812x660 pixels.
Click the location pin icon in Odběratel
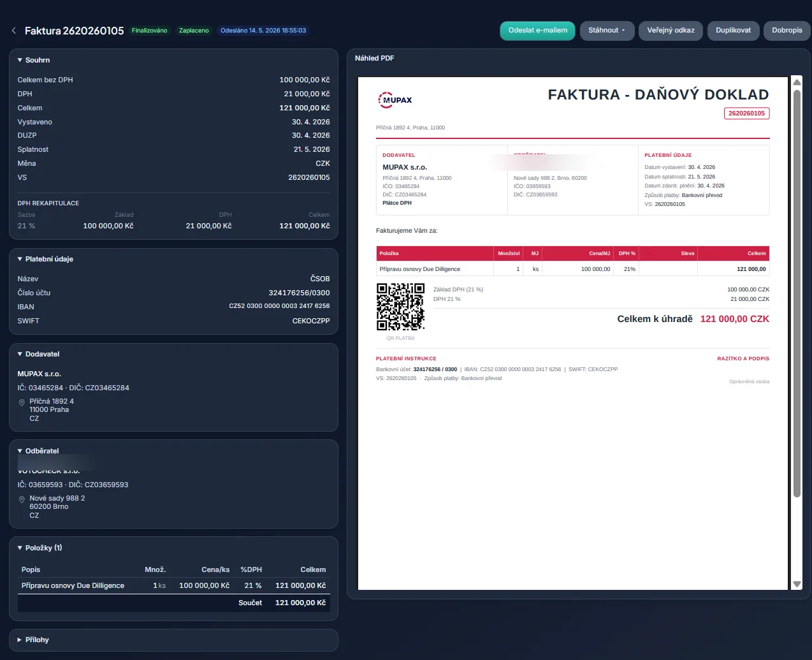[x=22, y=499]
